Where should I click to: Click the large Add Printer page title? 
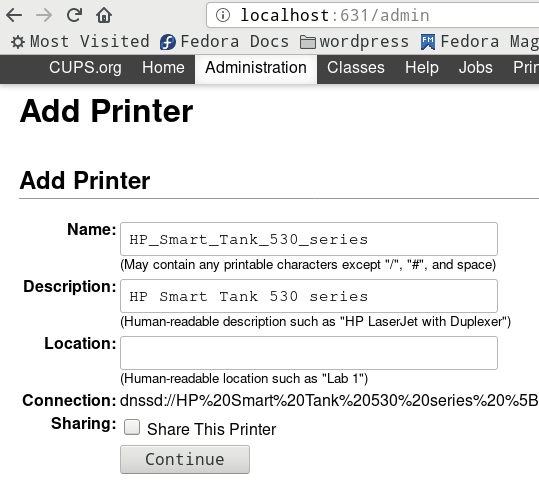click(107, 111)
